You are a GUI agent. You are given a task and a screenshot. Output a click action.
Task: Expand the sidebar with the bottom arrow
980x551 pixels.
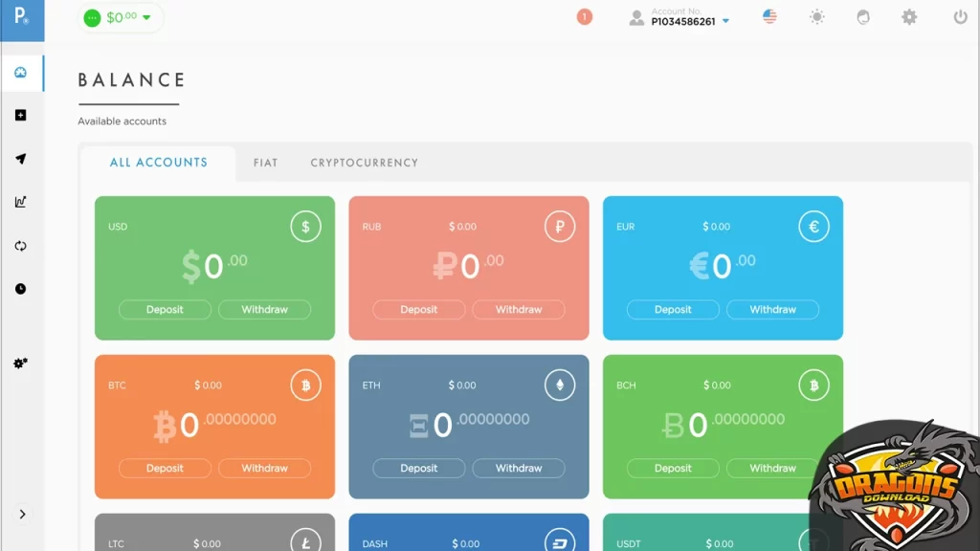[22, 514]
